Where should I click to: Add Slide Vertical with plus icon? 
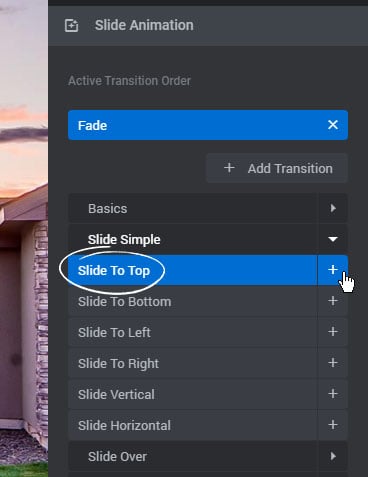point(333,394)
